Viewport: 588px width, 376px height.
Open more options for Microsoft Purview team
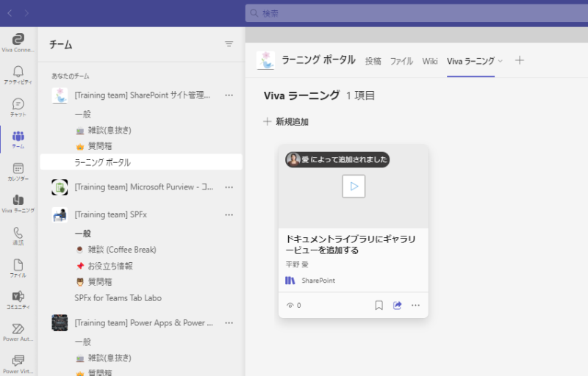(229, 187)
